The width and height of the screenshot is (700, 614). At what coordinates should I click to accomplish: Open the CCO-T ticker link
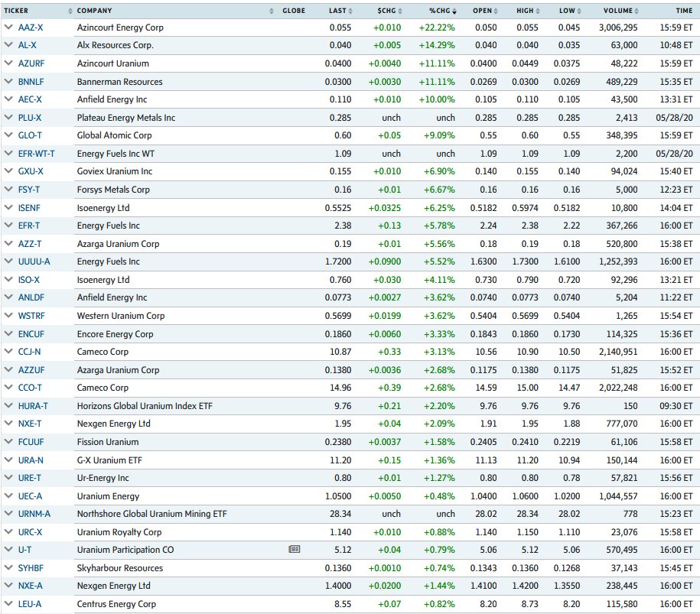[x=30, y=388]
